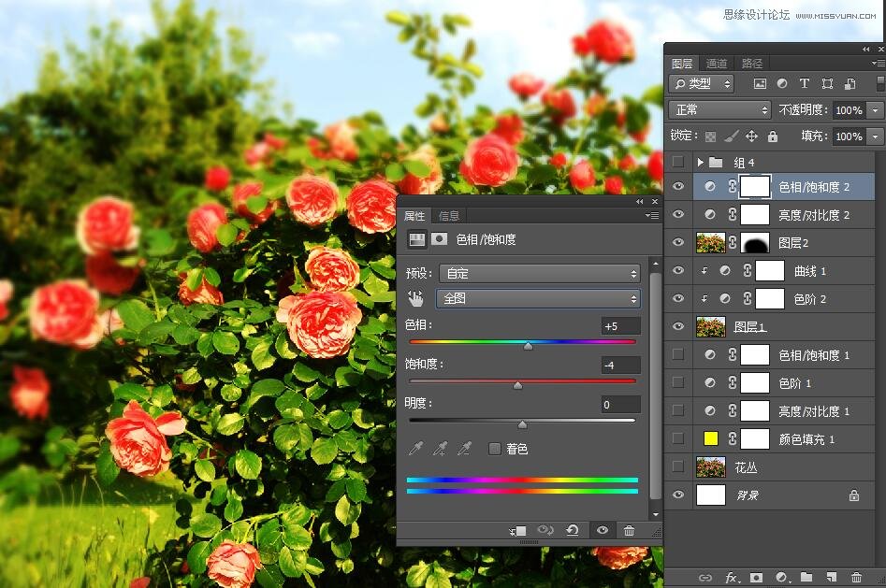Click the 色相 value field +5

click(620, 326)
